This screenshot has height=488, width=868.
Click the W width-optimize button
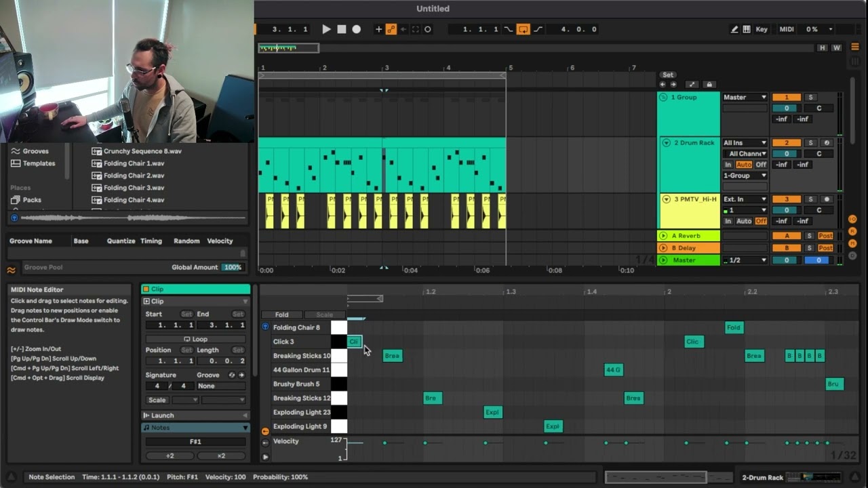[836, 48]
